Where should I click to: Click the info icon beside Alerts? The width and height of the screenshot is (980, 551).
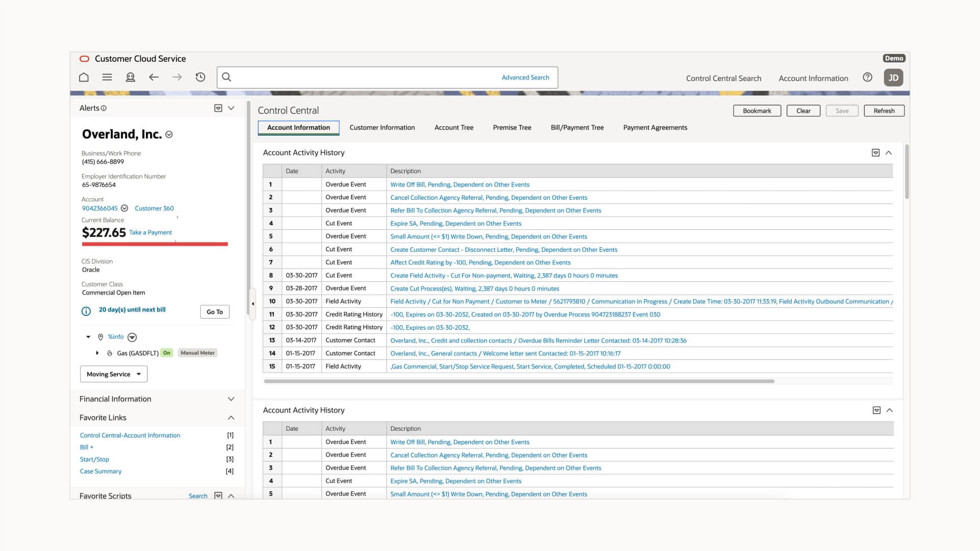point(104,109)
